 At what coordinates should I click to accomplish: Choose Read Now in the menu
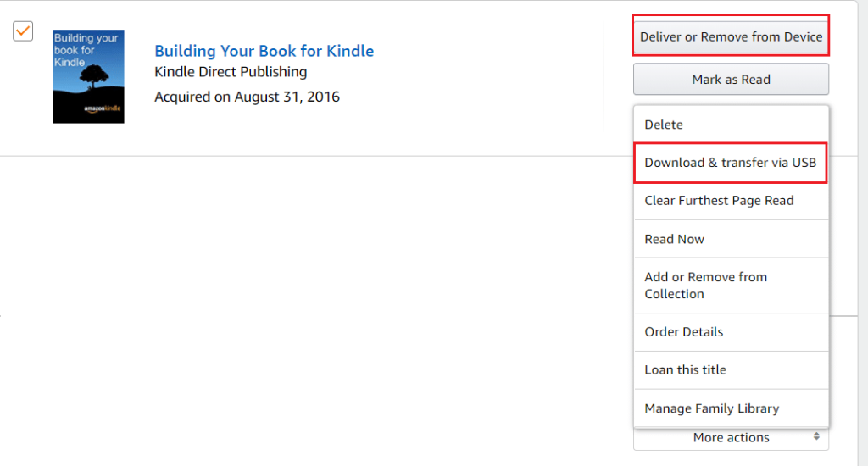674,239
